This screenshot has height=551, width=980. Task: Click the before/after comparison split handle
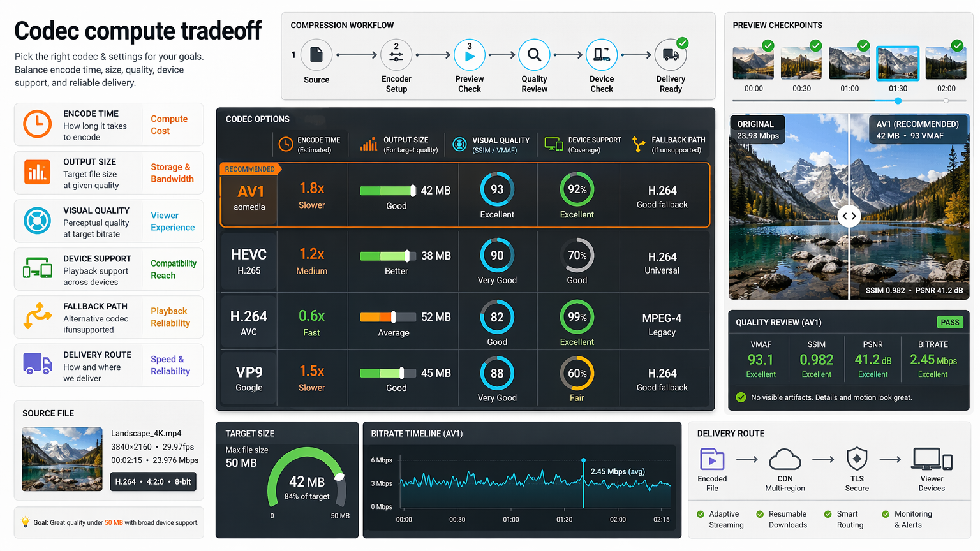(849, 216)
